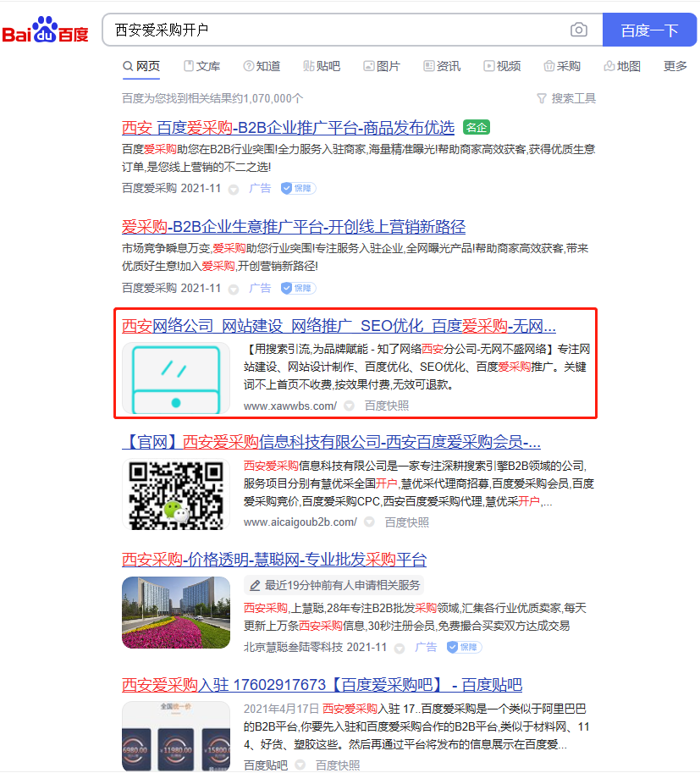Open 百度快照 for www.xawwbs.com result
The image size is (700, 773).
(x=387, y=406)
